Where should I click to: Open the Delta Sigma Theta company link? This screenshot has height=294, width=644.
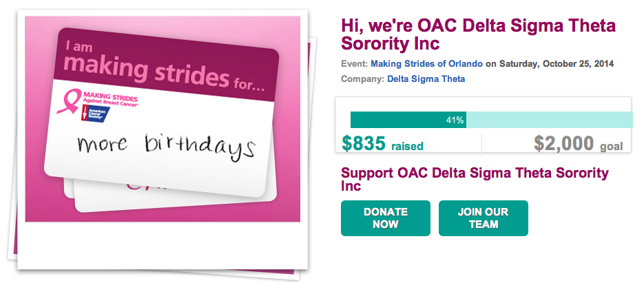click(x=426, y=79)
